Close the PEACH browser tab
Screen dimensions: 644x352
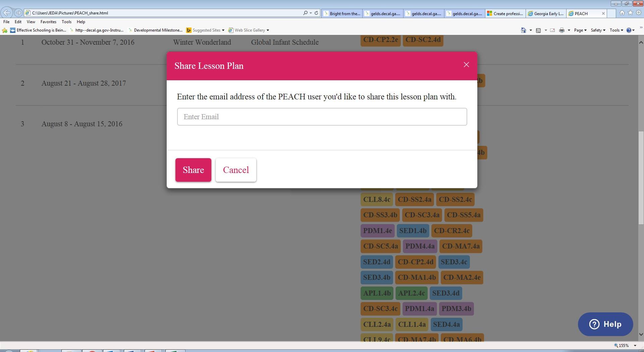(603, 13)
